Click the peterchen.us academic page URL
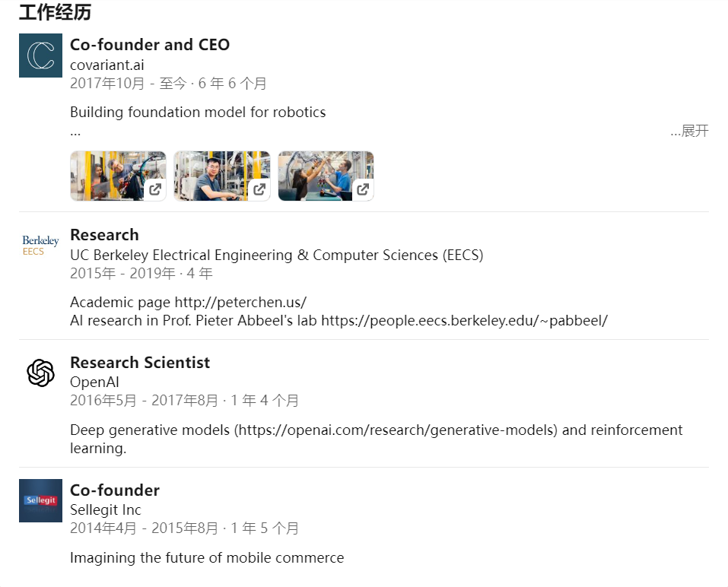The height and width of the screenshot is (587, 728). tap(240, 302)
